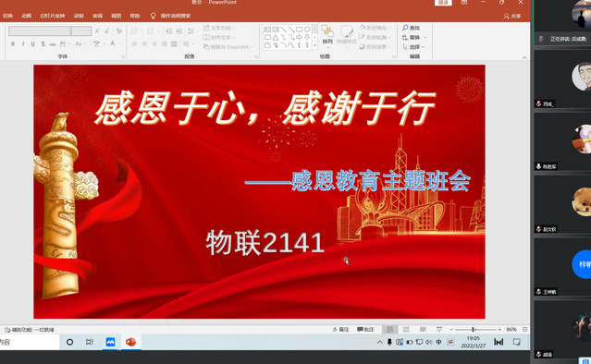Open the 排列 arrange menu
591x364 pixels.
[x=327, y=37]
